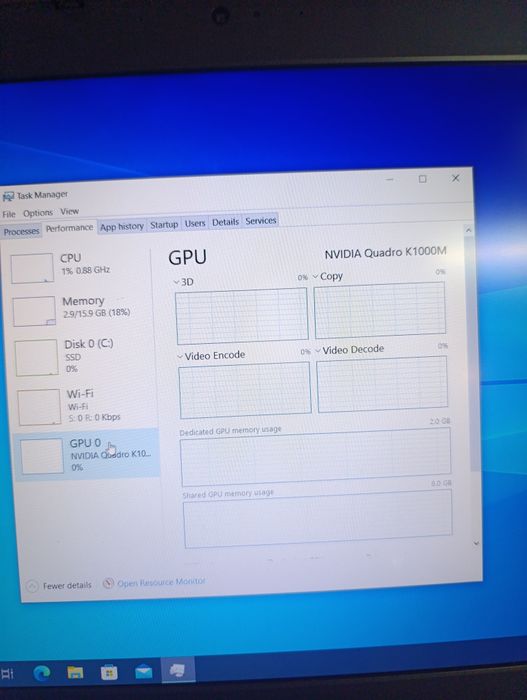Open Resource Monitor link
Image resolution: width=527 pixels, height=700 pixels.
coord(161,582)
